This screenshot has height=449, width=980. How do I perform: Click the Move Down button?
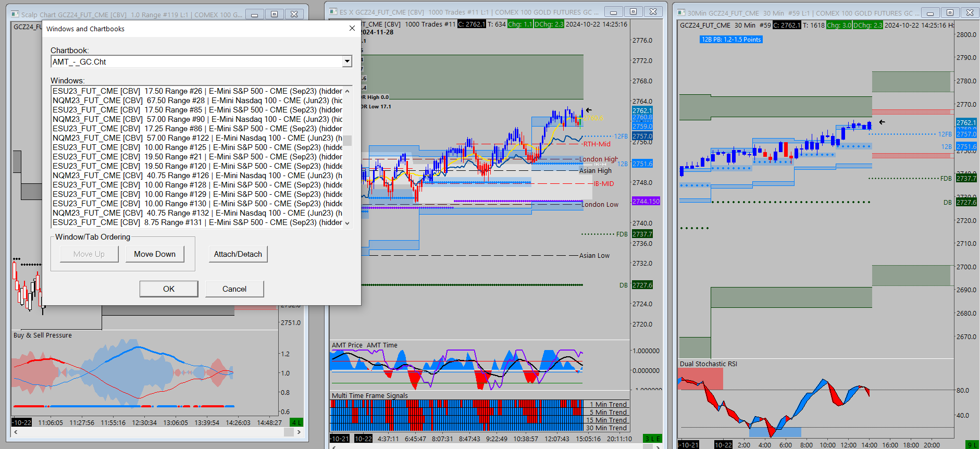coord(155,254)
